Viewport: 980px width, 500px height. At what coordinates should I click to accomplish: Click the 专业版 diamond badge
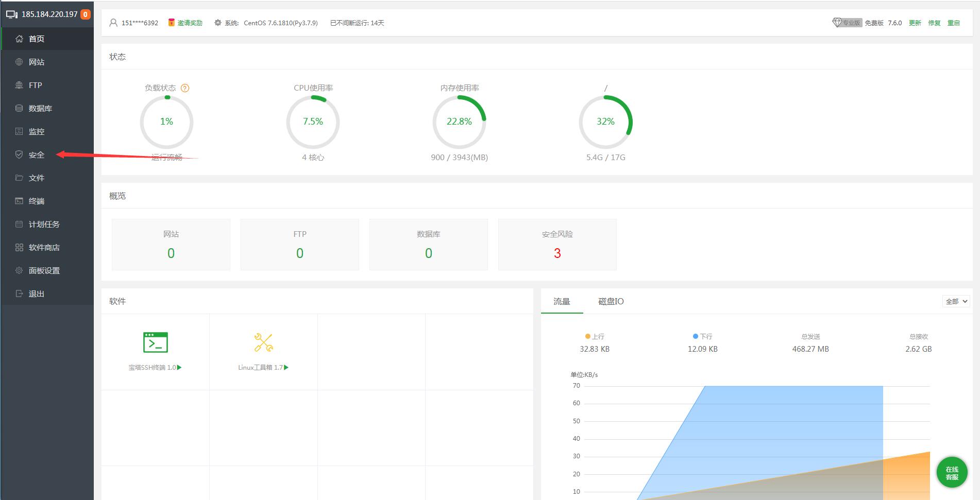[x=847, y=23]
